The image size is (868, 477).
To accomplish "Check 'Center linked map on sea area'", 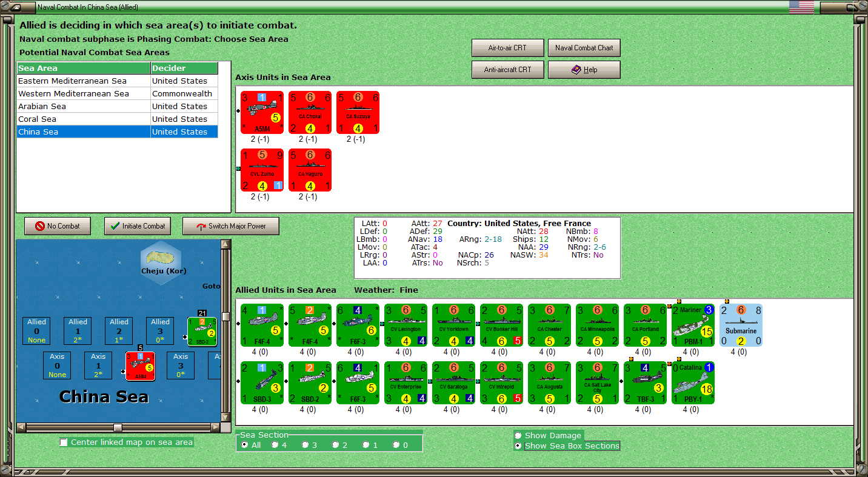I will (126, 442).
